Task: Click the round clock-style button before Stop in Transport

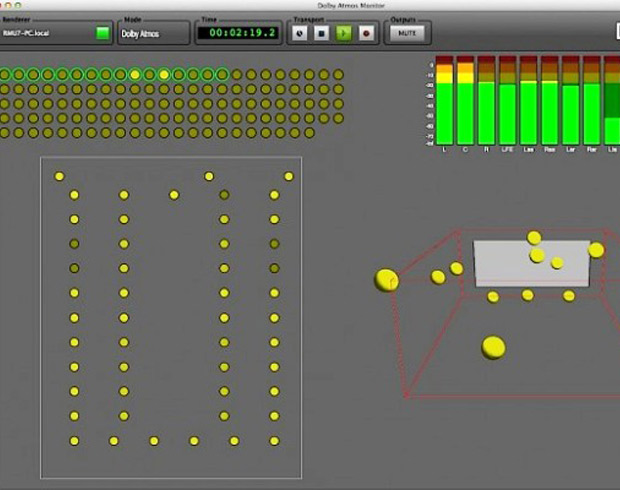Action: click(299, 33)
